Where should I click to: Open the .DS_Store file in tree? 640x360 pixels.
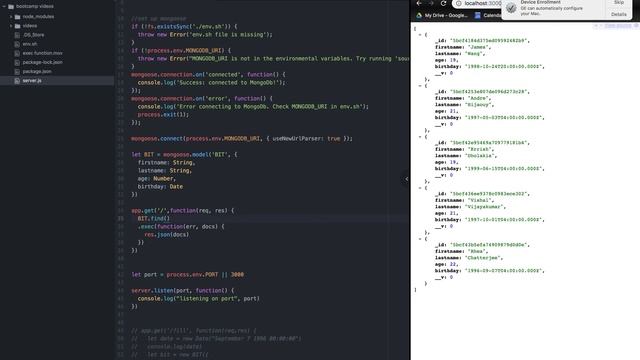(x=33, y=35)
